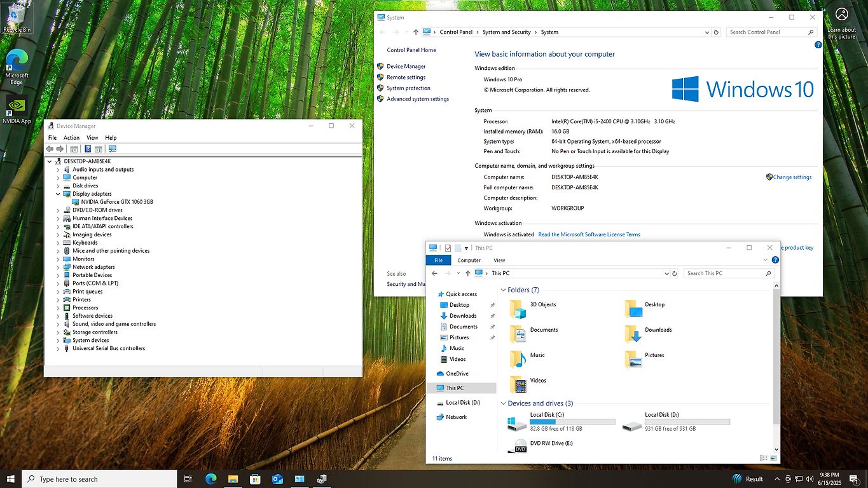Screen dimensions: 868x488
Task: Open the File menu in Device Manager
Action: (52, 138)
